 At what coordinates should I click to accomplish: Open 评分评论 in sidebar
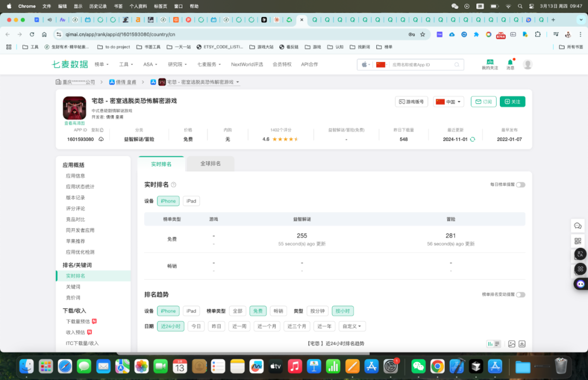click(x=75, y=209)
